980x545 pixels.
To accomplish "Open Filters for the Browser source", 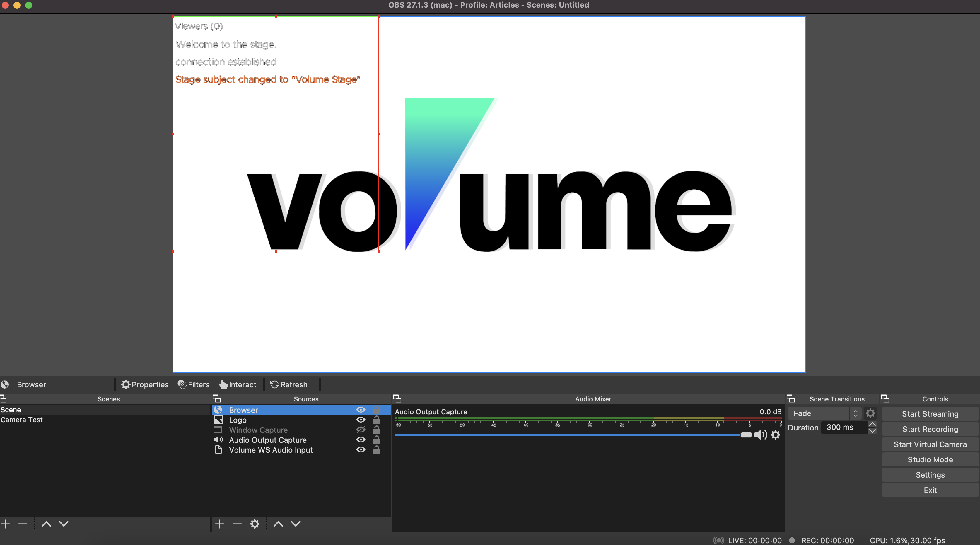I will 194,384.
